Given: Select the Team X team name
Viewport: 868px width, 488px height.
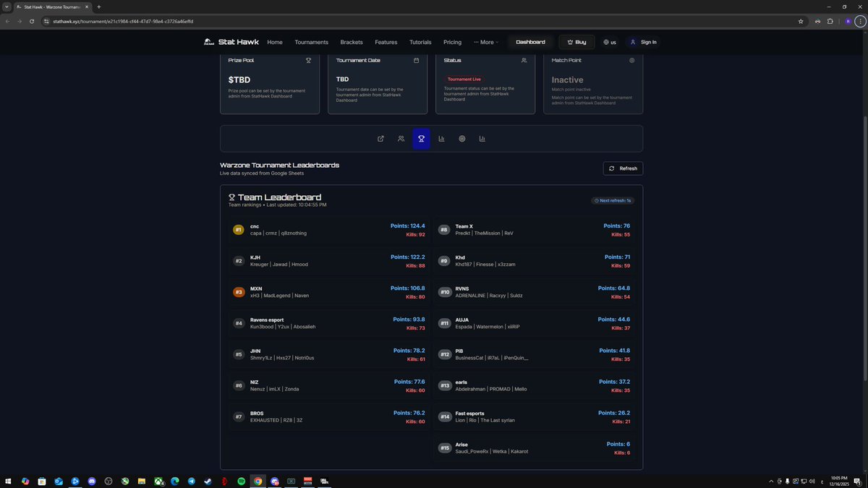Looking at the screenshot, I should point(464,227).
